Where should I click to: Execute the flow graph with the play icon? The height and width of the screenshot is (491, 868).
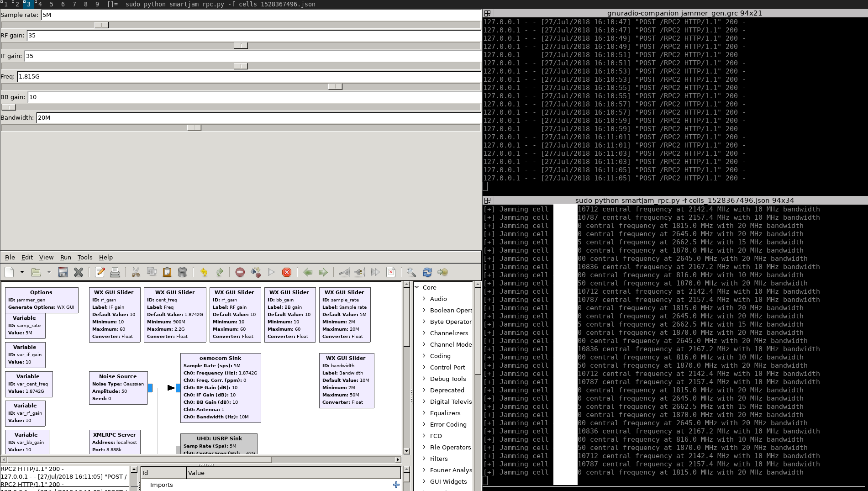pyautogui.click(x=271, y=272)
